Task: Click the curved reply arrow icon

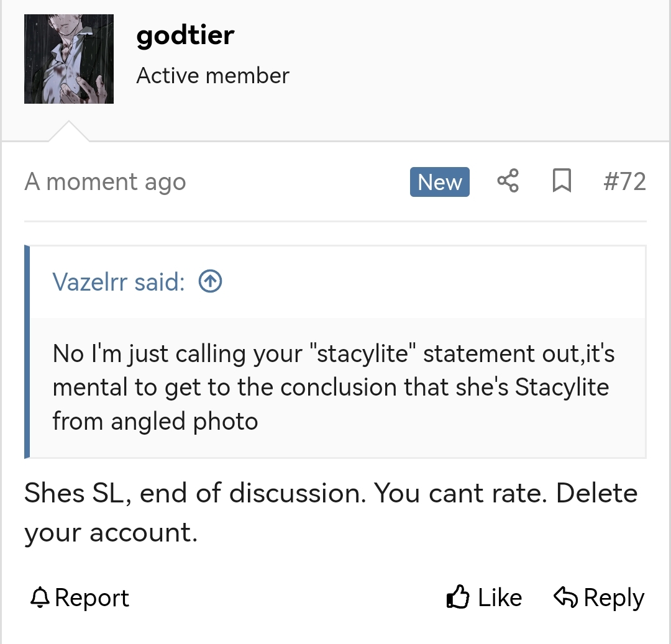Action: [x=565, y=597]
